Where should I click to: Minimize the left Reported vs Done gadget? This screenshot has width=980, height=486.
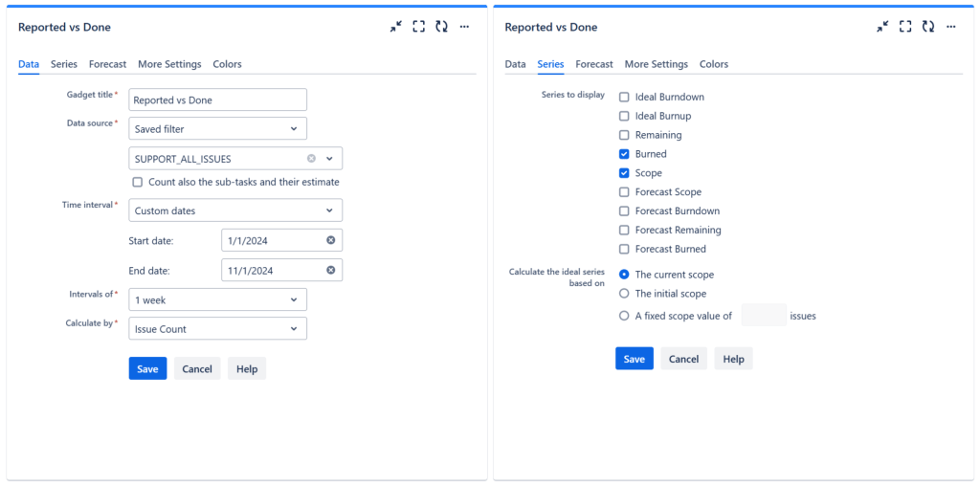coord(396,27)
